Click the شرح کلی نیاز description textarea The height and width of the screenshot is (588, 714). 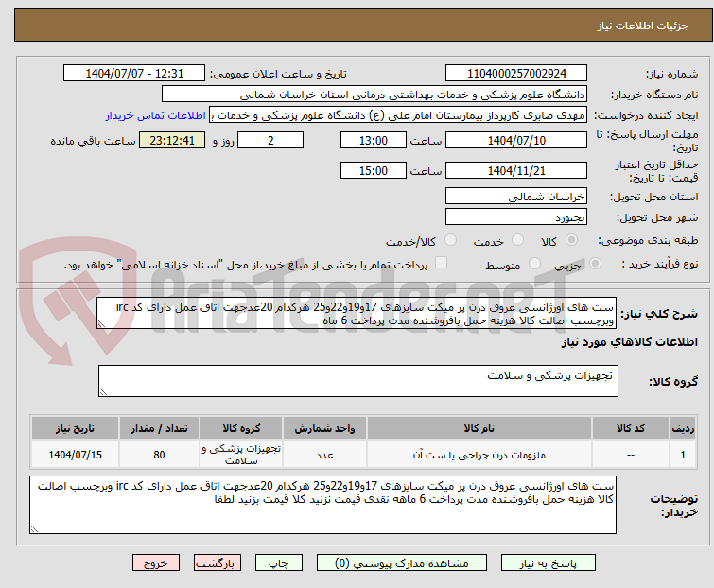coord(357,313)
